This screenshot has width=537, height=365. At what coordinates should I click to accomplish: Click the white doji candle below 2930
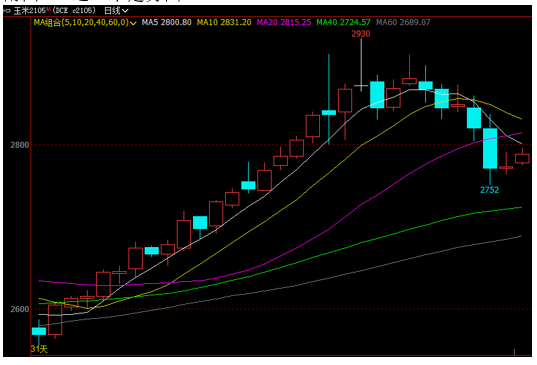click(361, 85)
